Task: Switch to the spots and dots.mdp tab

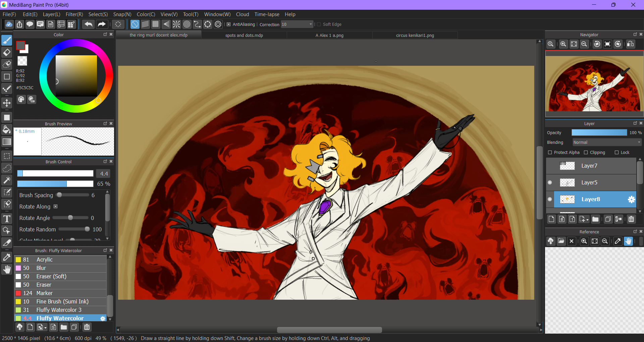Action: coord(244,35)
